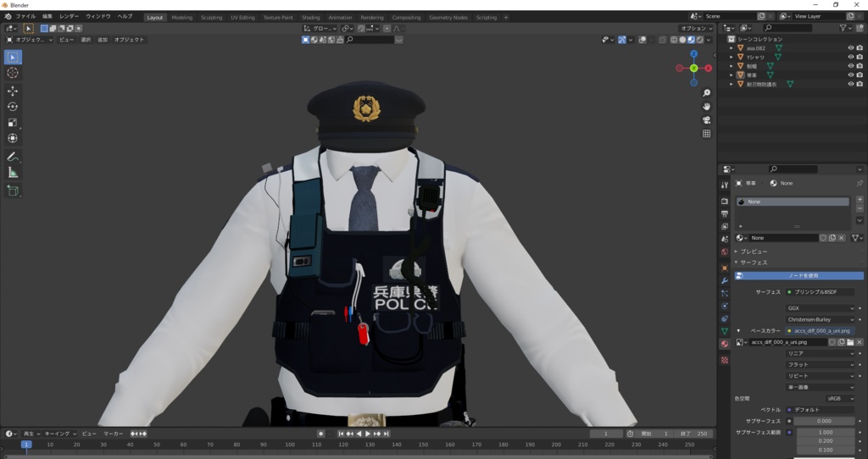The width and height of the screenshot is (868, 459).
Task: Click outliner search field
Action: coord(787,28)
